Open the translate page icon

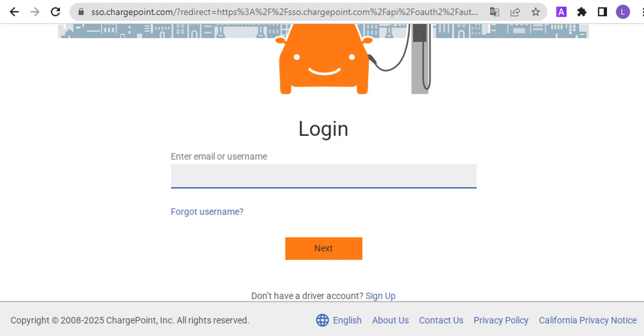click(495, 12)
